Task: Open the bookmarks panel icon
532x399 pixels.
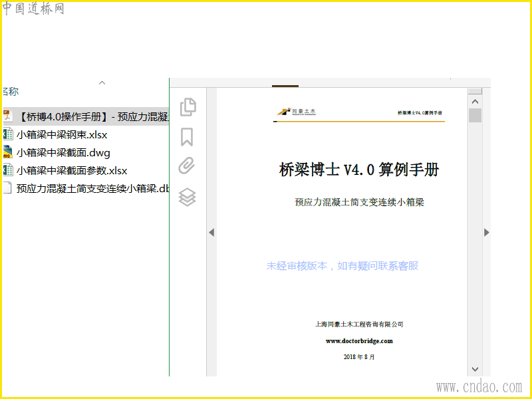Action: [187, 137]
